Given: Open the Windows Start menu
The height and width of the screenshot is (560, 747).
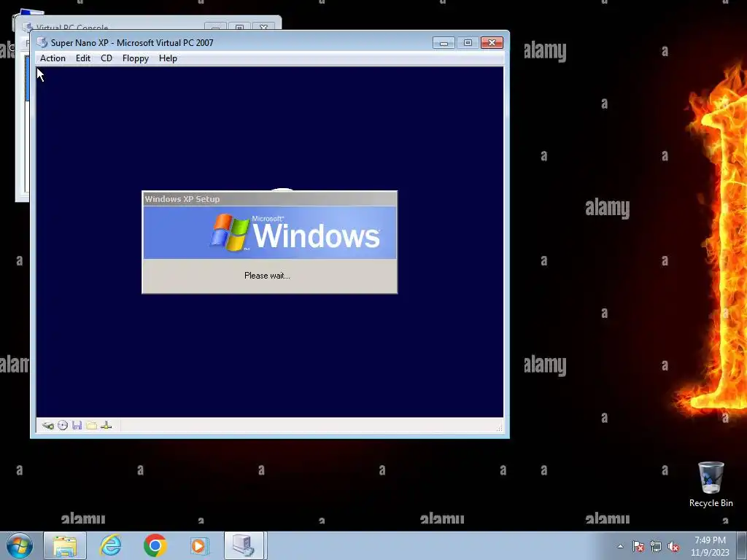Looking at the screenshot, I should pos(19,545).
